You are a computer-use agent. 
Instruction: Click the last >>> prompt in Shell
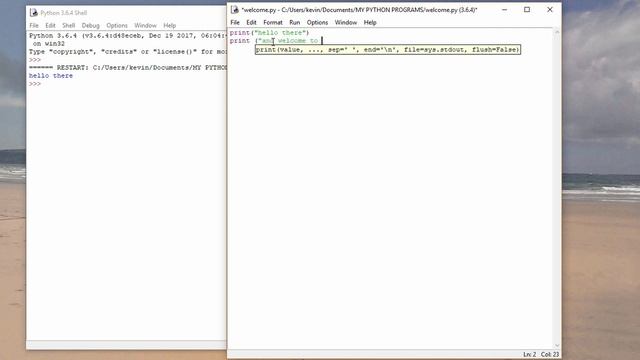tap(35, 84)
